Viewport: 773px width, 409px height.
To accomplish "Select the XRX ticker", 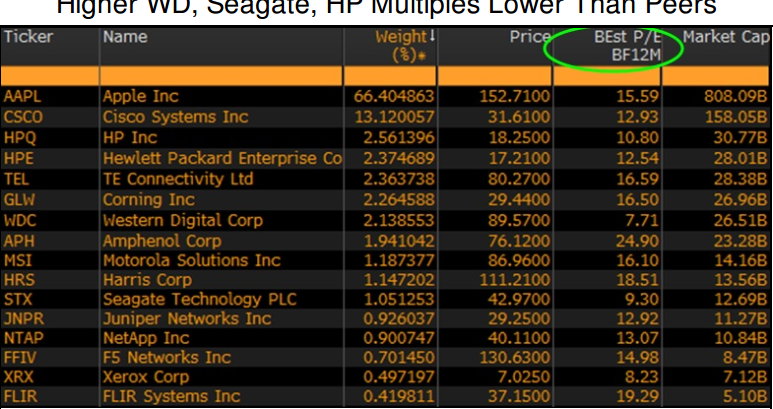I will coord(19,377).
